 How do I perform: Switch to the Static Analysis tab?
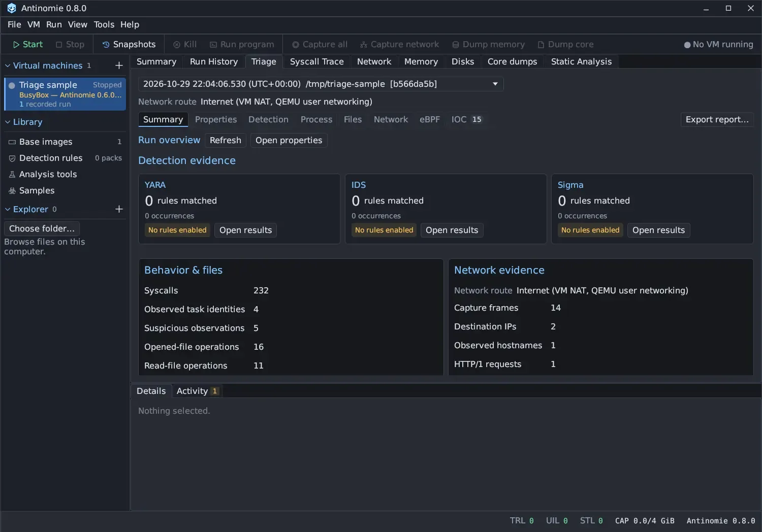point(581,61)
